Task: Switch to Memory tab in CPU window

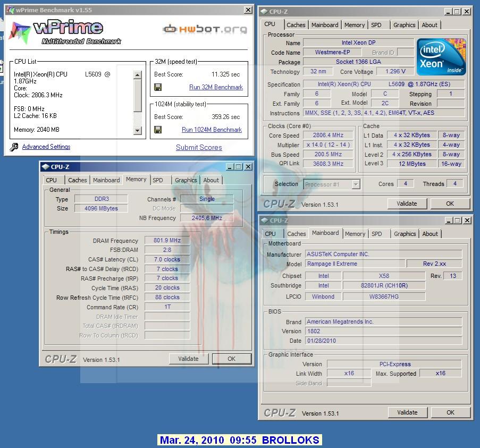Action: pos(355,25)
